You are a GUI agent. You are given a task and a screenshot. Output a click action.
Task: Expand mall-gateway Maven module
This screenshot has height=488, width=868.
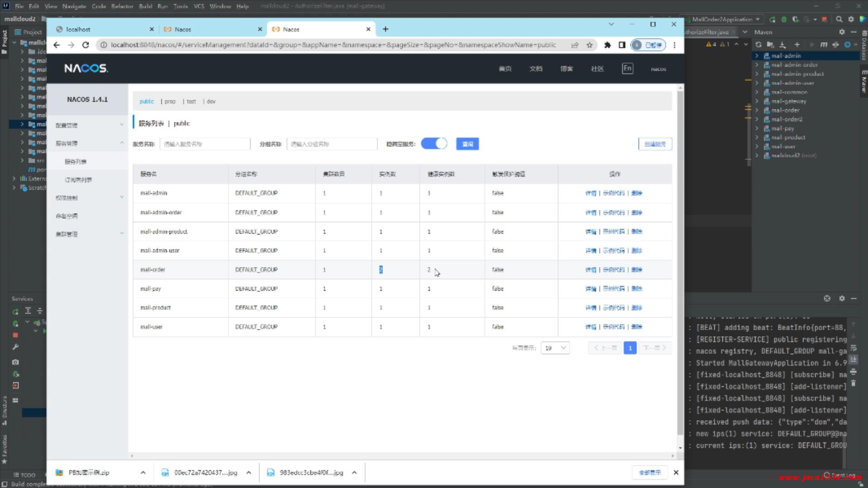point(757,101)
